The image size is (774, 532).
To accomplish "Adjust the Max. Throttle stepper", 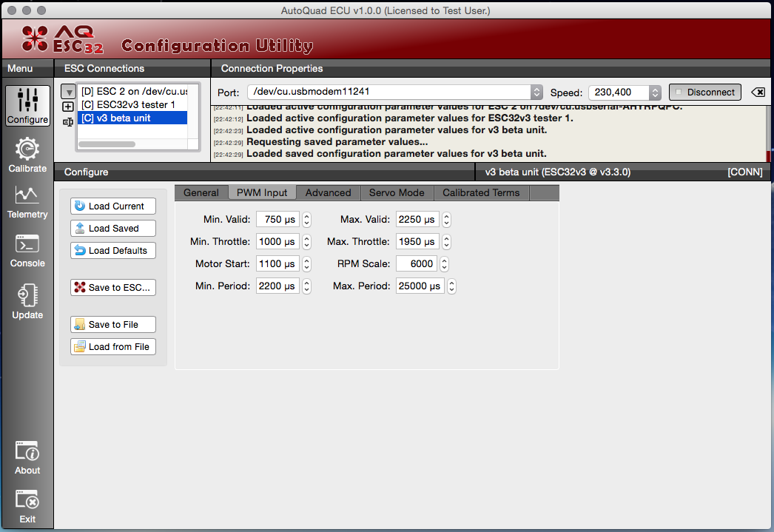I will pos(446,242).
